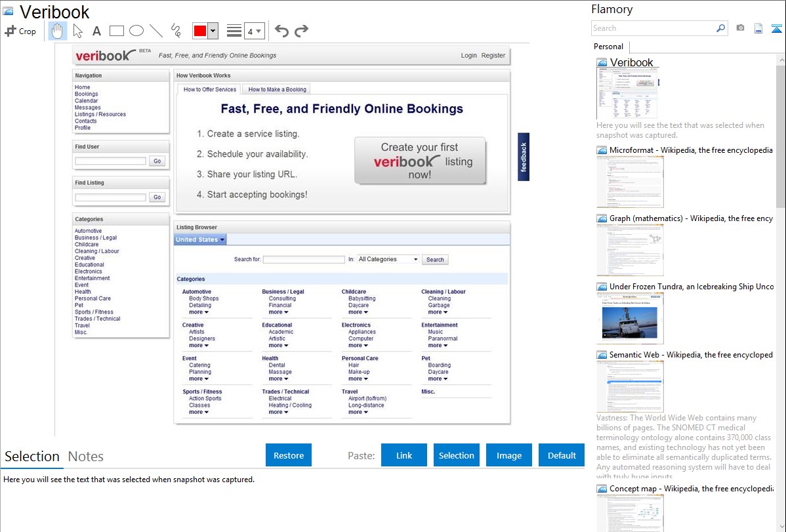Screen dimensions: 786x532
Task: Click the icon beside Under Frozen Tundra
Action: click(x=602, y=287)
